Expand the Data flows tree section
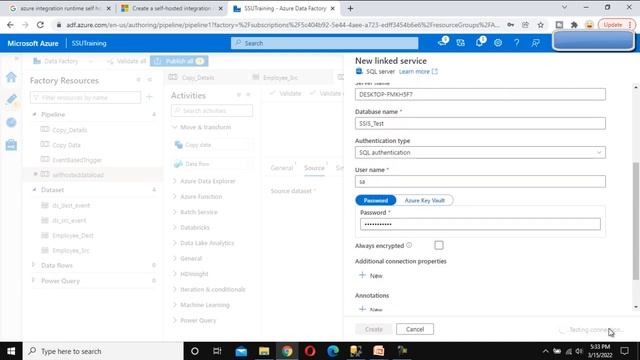Viewport: 640px width, 360px height. coord(33,265)
